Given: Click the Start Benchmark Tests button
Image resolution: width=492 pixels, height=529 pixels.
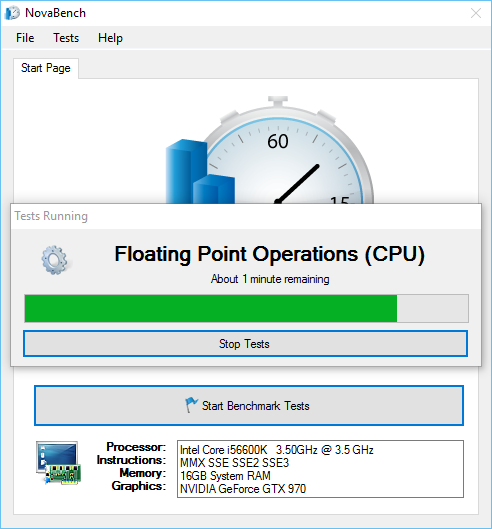Looking at the screenshot, I should pos(249,405).
